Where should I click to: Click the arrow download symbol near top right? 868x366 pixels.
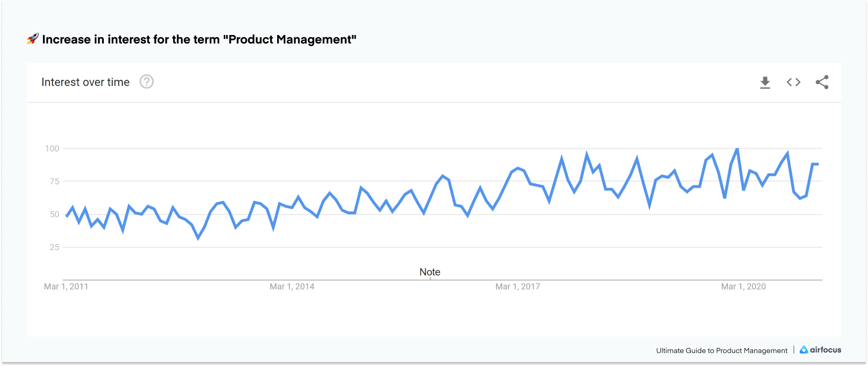click(764, 82)
